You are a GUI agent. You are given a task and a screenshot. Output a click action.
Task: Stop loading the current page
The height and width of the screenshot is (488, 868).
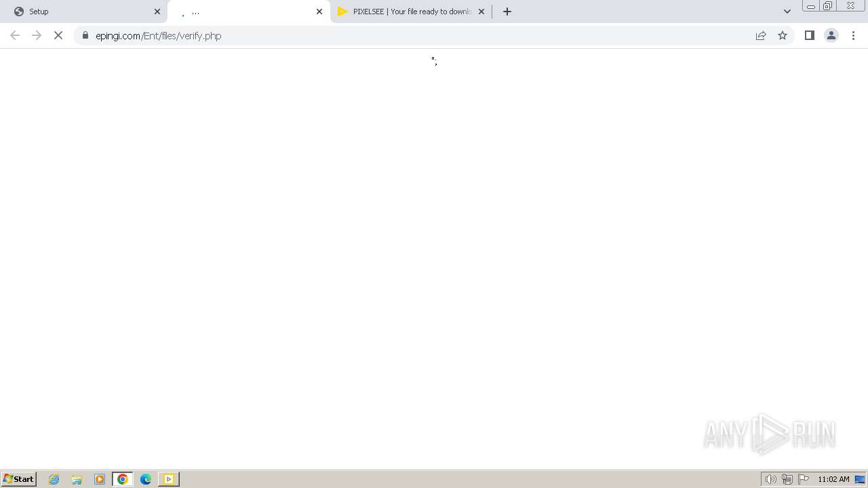58,35
